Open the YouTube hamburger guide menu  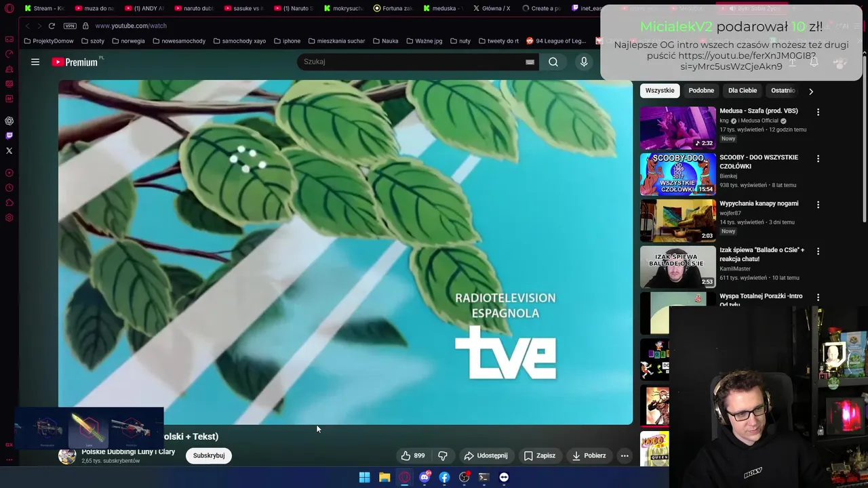35,62
